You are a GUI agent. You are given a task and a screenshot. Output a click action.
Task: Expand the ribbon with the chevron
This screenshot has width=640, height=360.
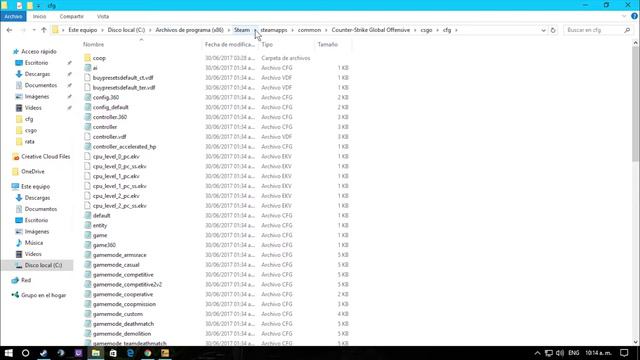[624, 16]
